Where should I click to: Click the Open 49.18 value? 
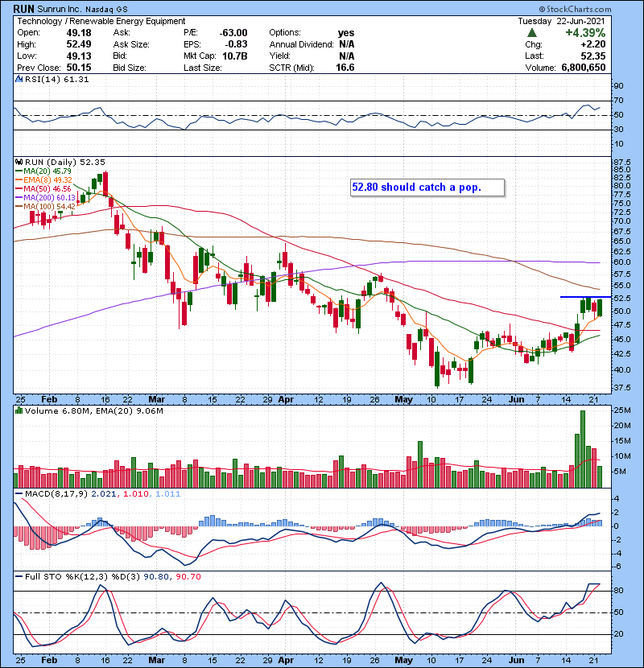78,33
